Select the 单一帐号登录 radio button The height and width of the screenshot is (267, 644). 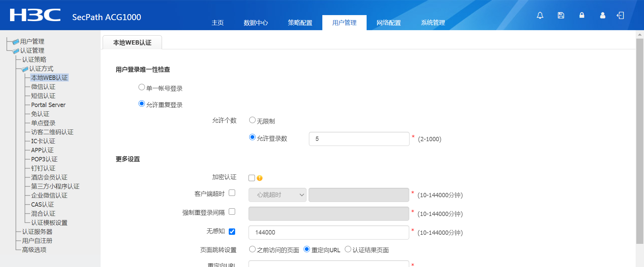(142, 87)
